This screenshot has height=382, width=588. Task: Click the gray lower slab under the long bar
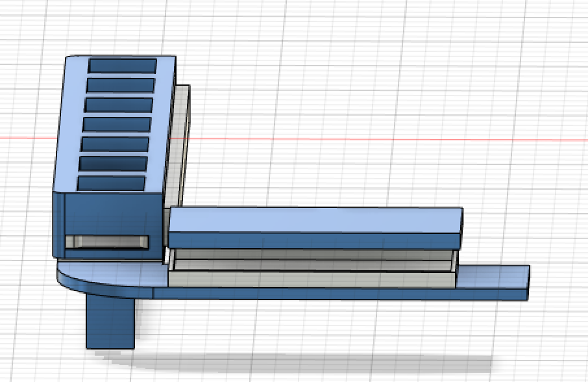(312, 280)
